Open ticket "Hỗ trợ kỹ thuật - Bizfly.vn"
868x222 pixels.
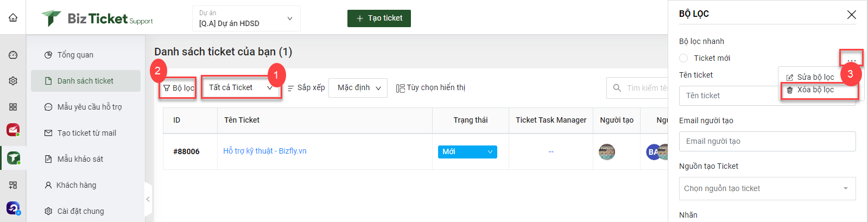pyautogui.click(x=264, y=151)
